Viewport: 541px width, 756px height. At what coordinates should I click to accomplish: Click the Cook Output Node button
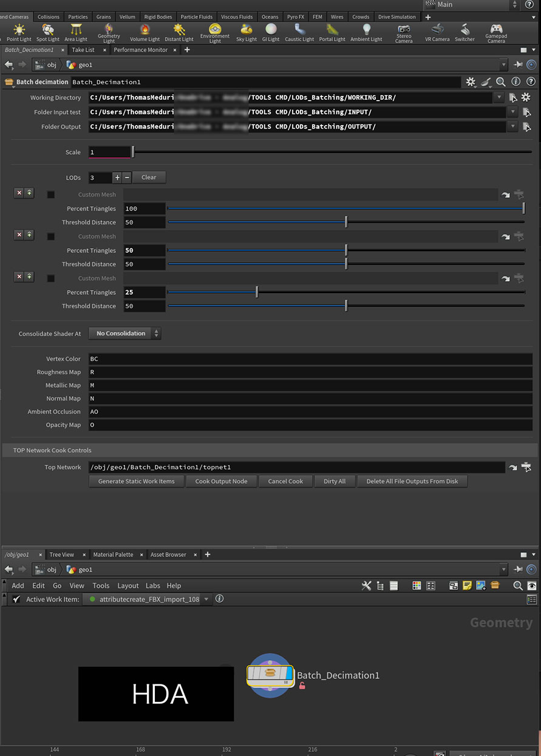[221, 481]
